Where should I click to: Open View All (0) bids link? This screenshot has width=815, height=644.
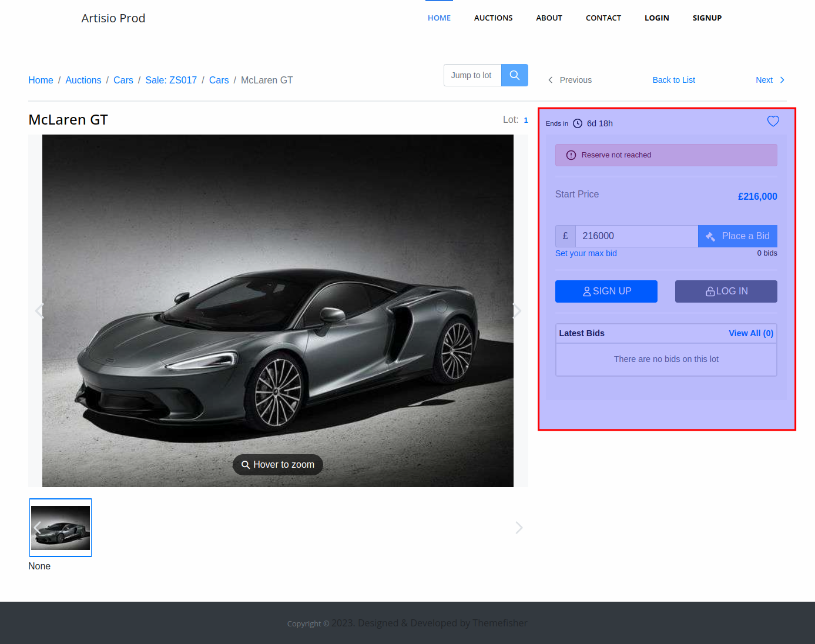pos(751,333)
